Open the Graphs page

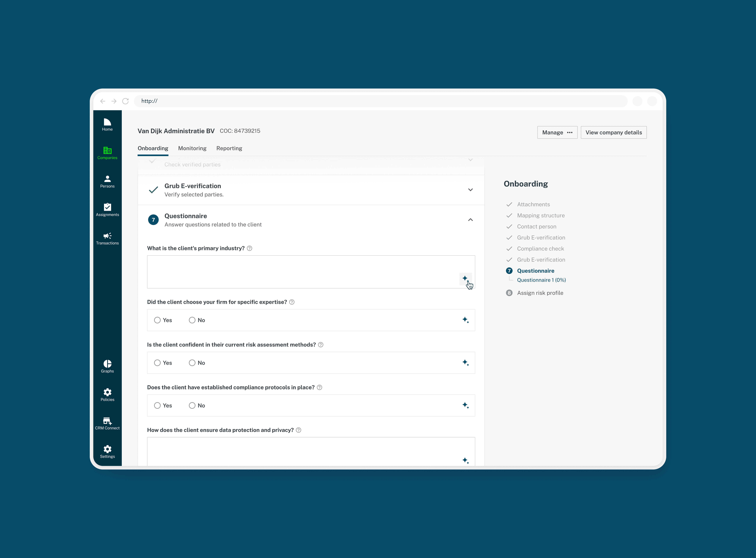107,366
